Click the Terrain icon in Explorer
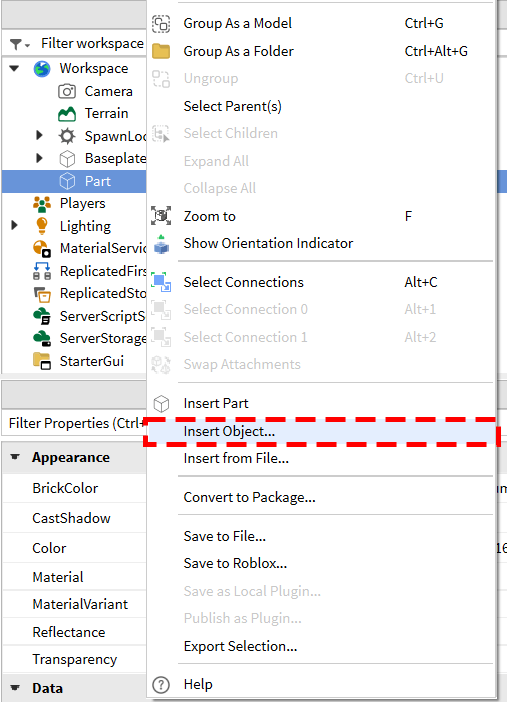The height and width of the screenshot is (702, 507). pos(67,114)
